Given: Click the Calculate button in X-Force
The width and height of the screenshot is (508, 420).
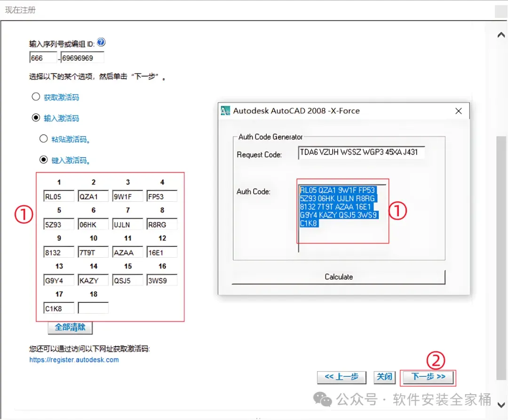Looking at the screenshot, I should [339, 277].
